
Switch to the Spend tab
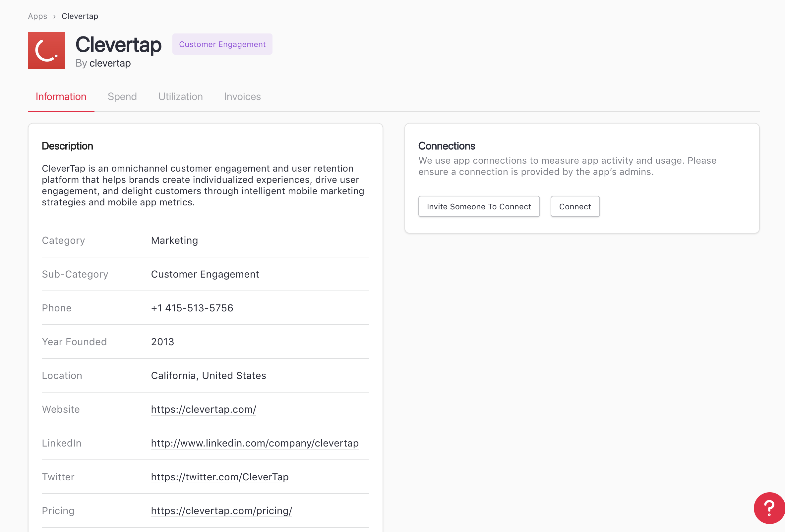122,96
